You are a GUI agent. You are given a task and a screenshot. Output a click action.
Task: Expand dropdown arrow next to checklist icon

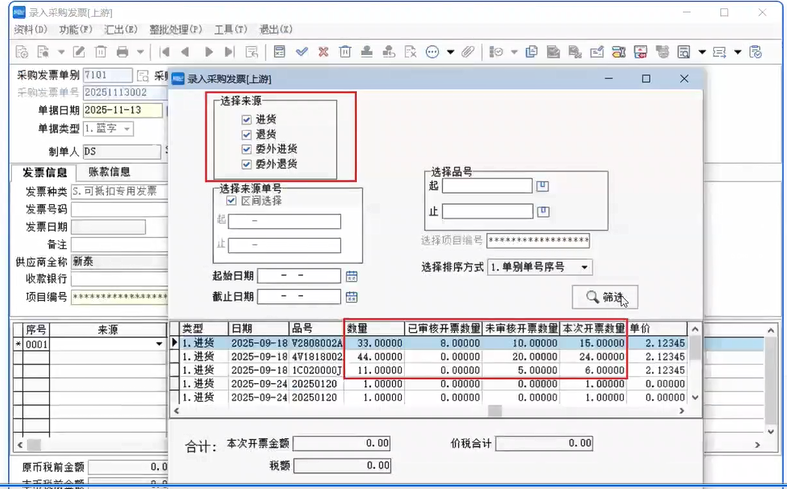(514, 52)
